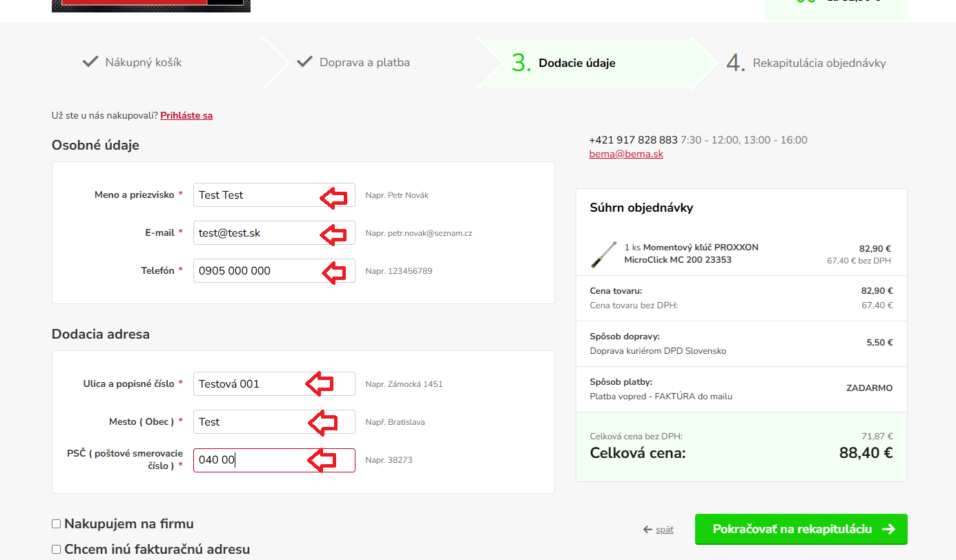Viewport: 956px width, 560px height.
Task: Click the left arrow icon beside späť
Action: (647, 530)
